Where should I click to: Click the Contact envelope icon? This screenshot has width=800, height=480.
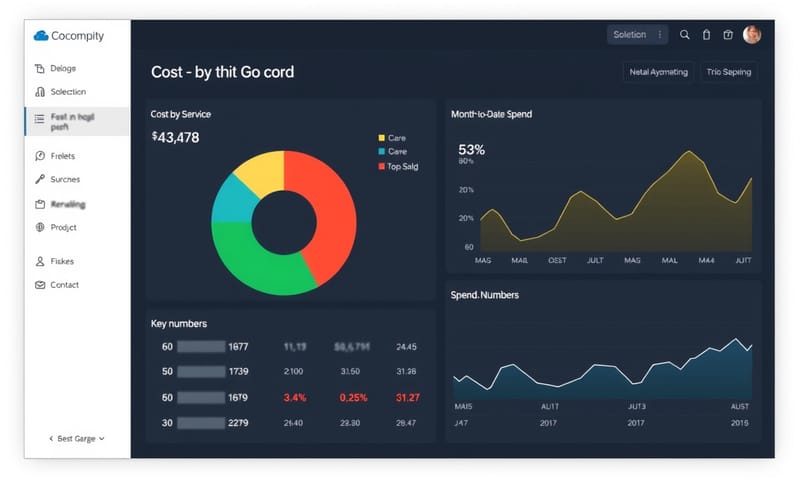(40, 285)
